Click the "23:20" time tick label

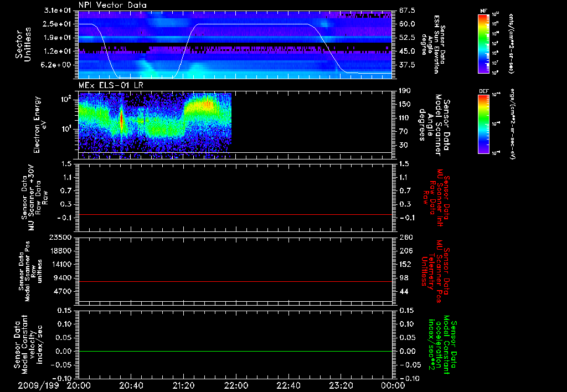point(341,385)
